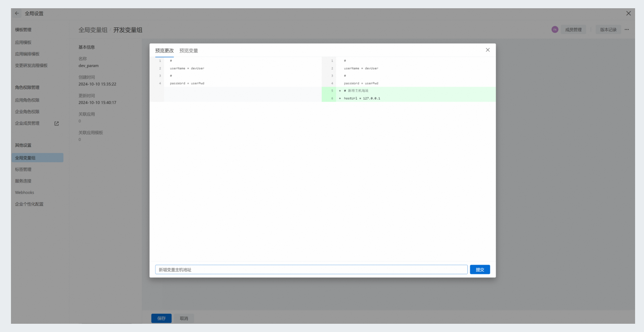Close the 全局设置 panel with the X

628,13
